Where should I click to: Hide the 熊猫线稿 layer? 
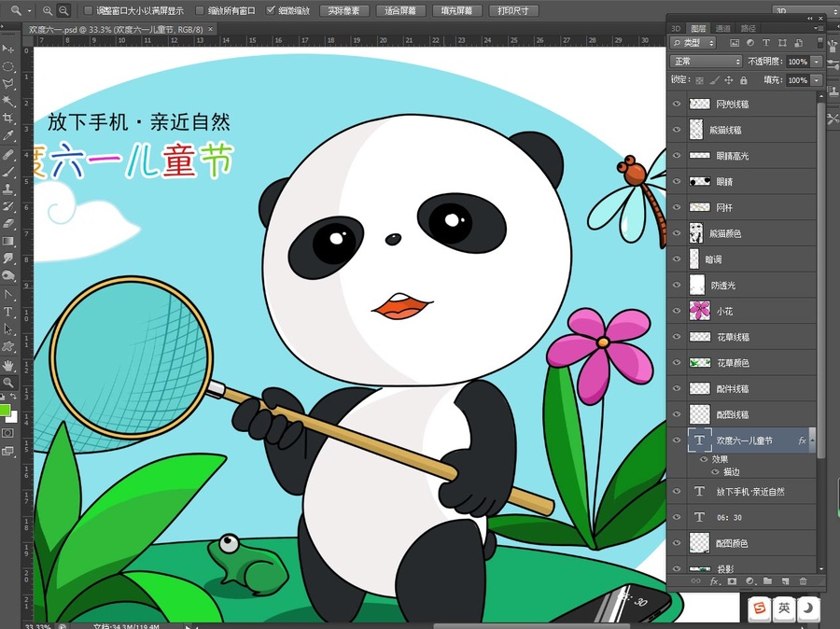677,130
